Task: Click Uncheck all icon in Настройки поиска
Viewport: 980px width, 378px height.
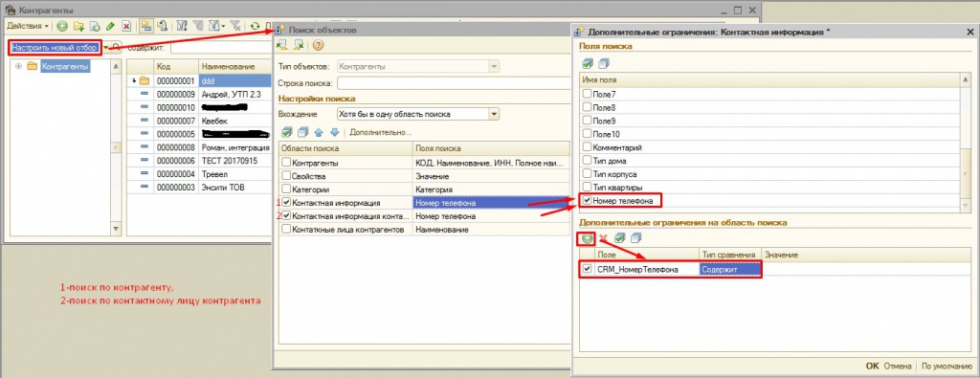Action: click(302, 132)
